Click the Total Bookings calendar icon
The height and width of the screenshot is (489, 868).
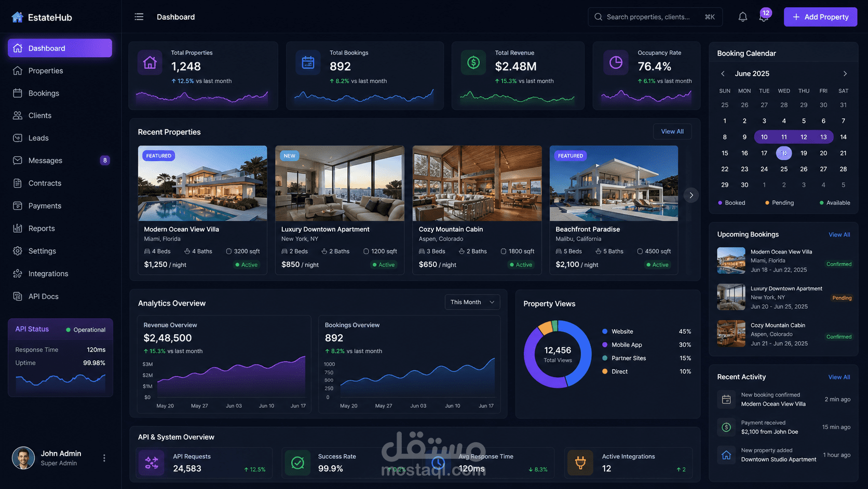click(308, 63)
